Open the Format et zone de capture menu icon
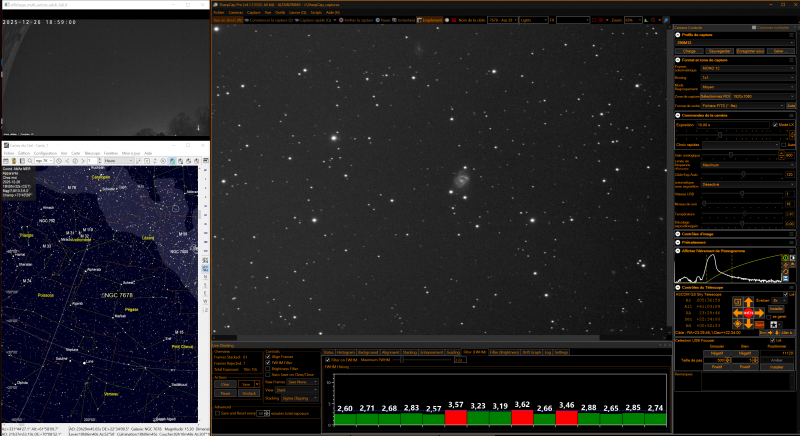The height and width of the screenshot is (436, 800). [791, 60]
